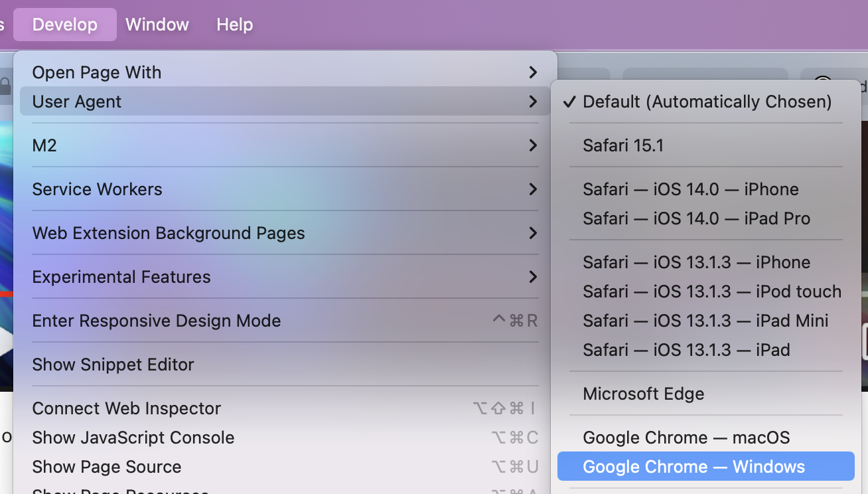Select Default (Automatically Chosen) user agent
Image resolution: width=868 pixels, height=494 pixels.
706,102
